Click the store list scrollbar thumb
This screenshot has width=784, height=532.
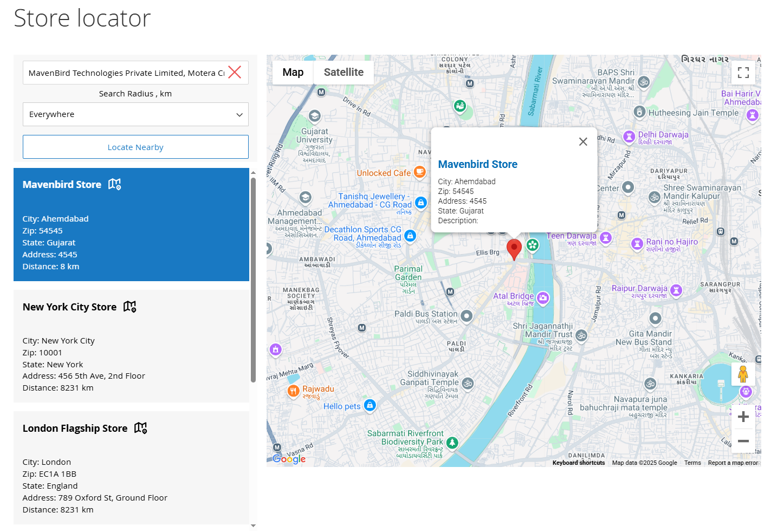(253, 280)
